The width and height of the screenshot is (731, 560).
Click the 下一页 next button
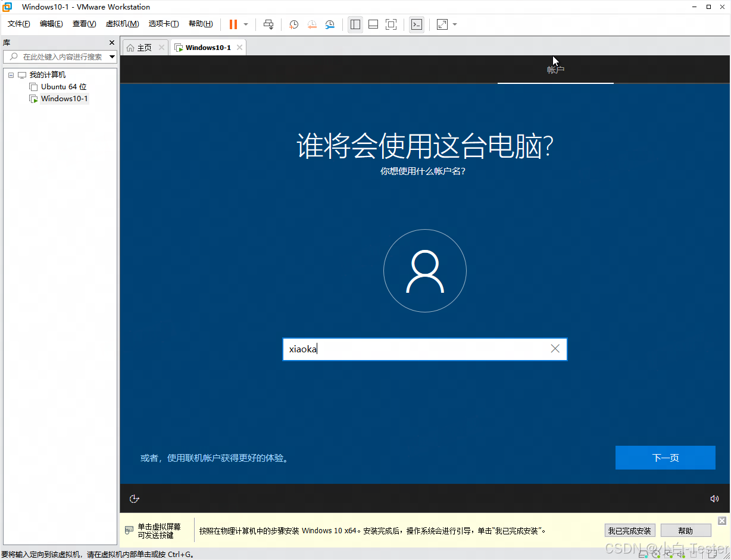coord(666,458)
